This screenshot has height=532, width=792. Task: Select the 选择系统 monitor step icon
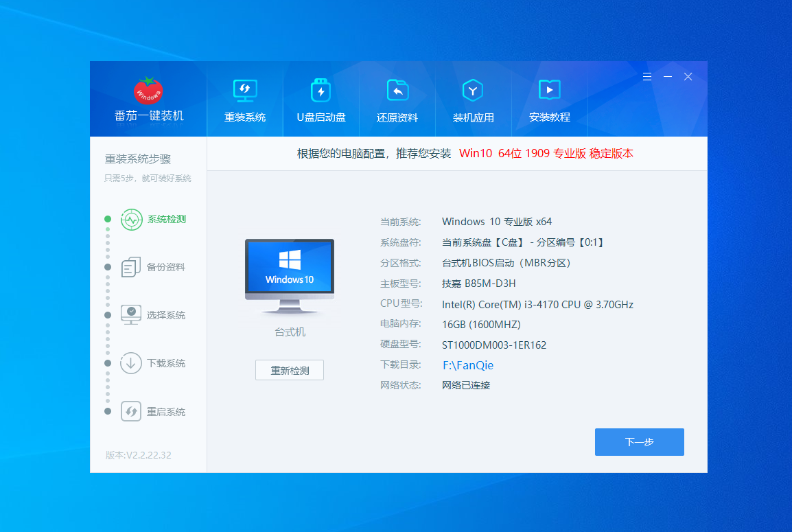click(131, 315)
